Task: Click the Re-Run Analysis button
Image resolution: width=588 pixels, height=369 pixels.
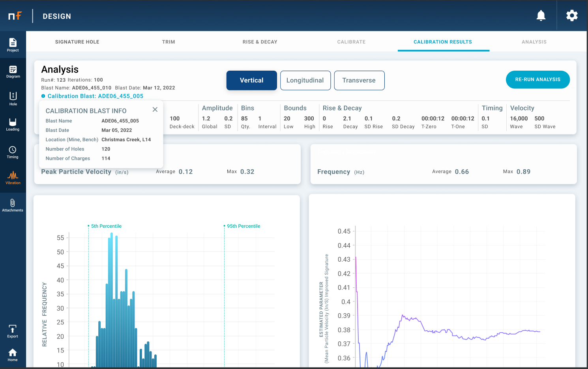Action: [537, 80]
